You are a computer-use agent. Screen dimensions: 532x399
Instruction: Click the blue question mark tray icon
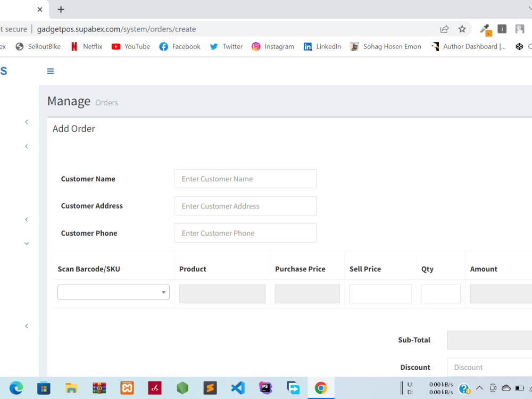pos(464,388)
